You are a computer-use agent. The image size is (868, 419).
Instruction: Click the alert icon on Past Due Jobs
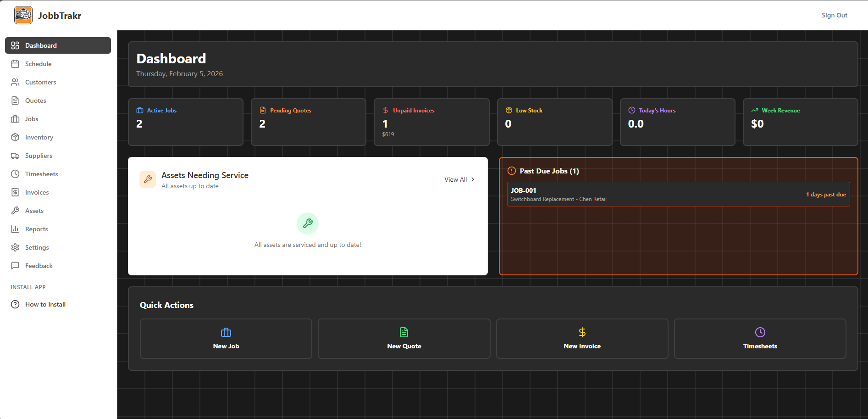(511, 171)
